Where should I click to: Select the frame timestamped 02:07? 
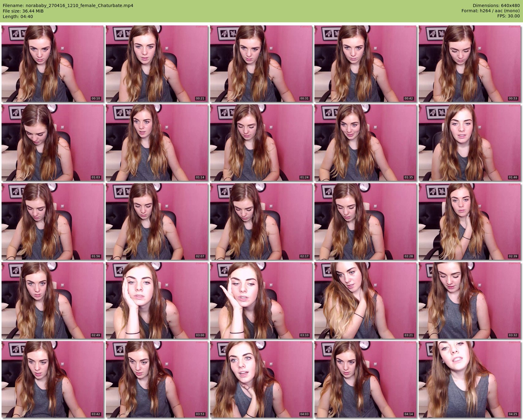(x=157, y=221)
